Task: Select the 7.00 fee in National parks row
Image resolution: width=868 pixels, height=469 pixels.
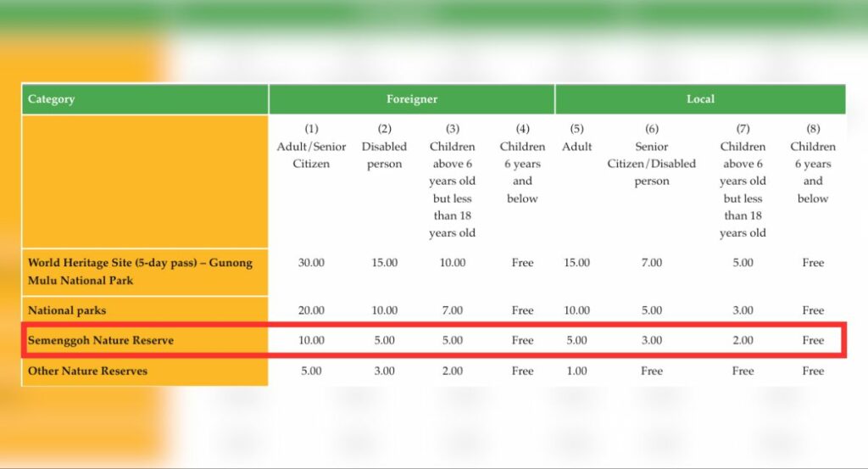Action: point(453,310)
